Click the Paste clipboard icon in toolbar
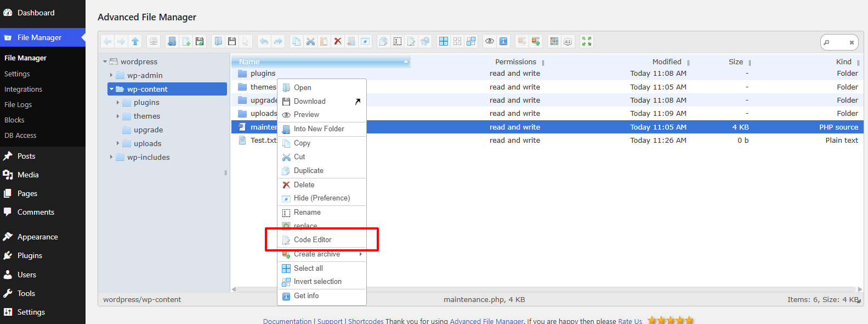 (x=324, y=41)
